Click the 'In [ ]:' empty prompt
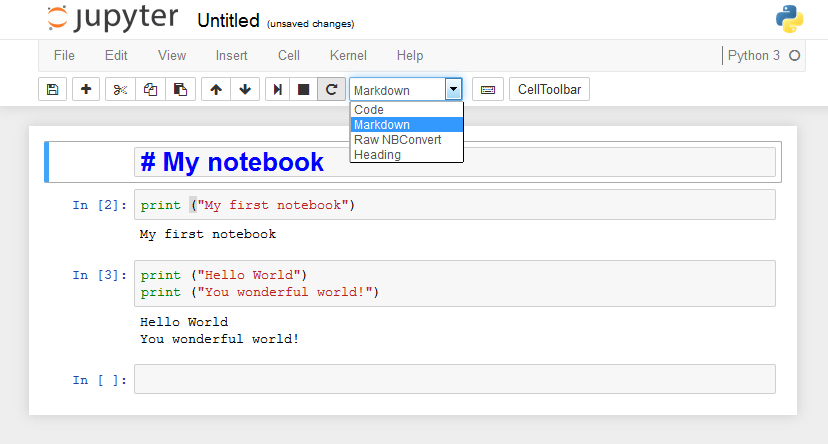 (x=100, y=380)
